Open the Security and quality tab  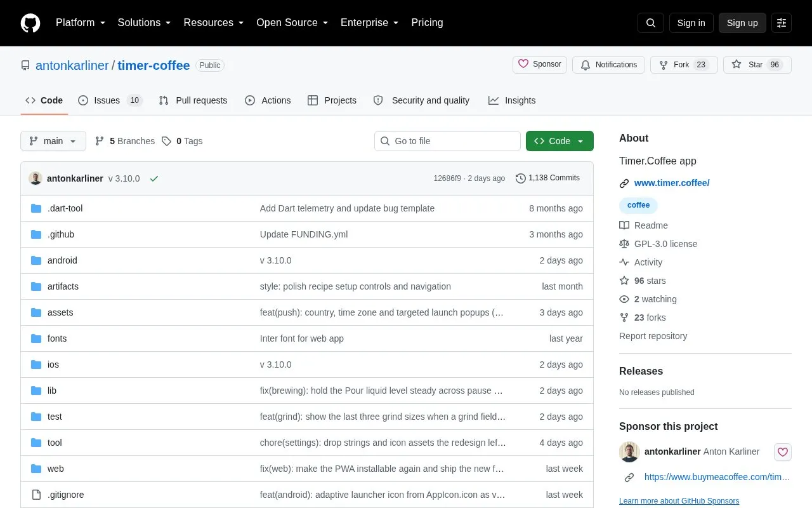(422, 100)
